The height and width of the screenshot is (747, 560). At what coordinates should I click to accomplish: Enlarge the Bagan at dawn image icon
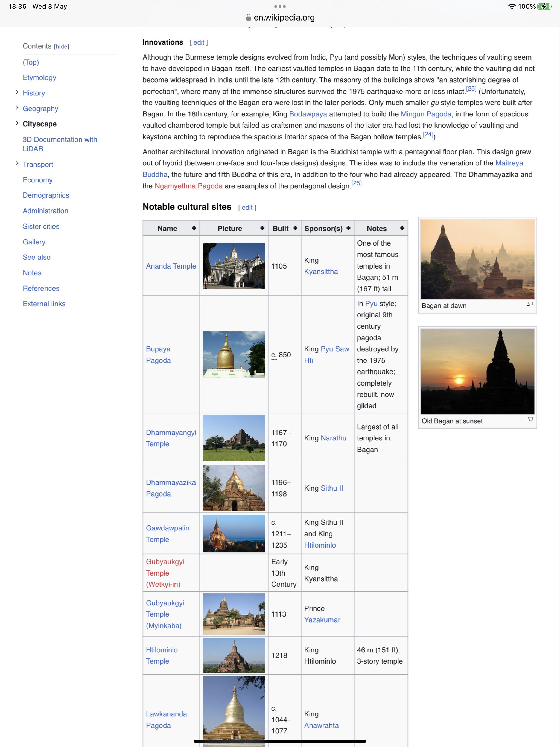pyautogui.click(x=529, y=304)
